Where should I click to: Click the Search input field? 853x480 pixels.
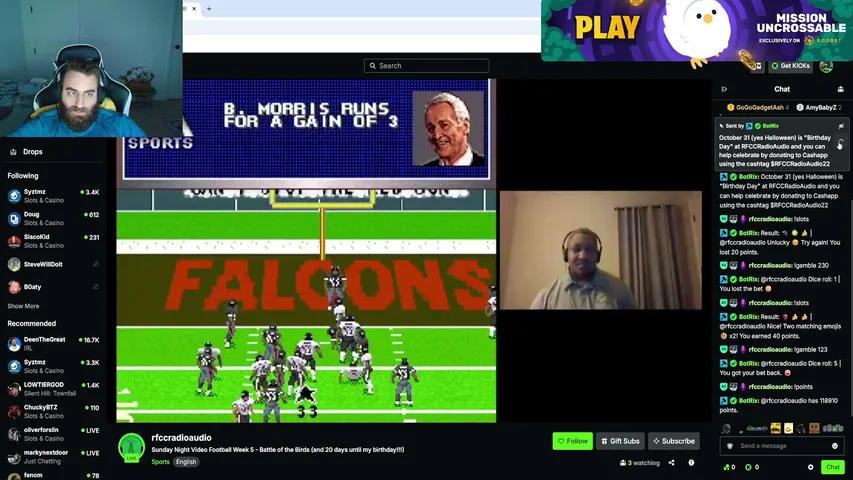point(426,66)
